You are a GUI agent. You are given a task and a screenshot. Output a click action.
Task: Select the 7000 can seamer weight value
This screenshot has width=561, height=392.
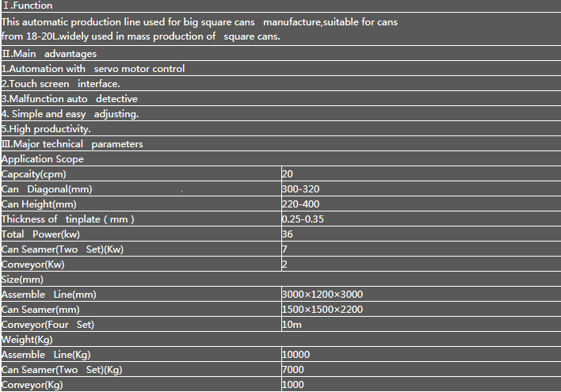click(x=293, y=369)
